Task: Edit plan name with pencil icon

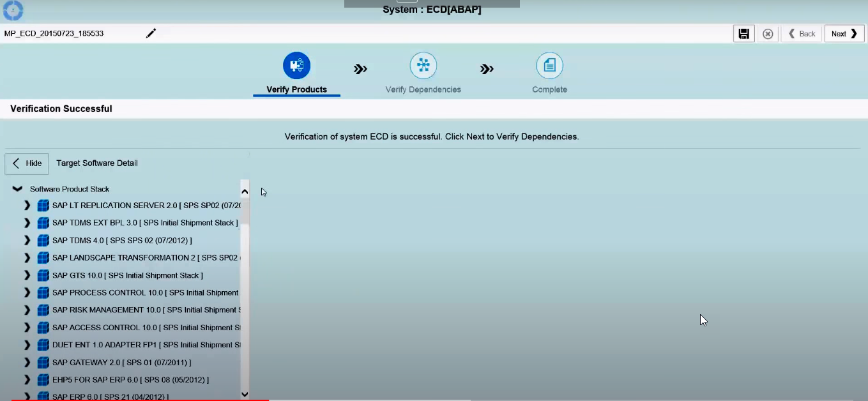Action: (x=151, y=33)
